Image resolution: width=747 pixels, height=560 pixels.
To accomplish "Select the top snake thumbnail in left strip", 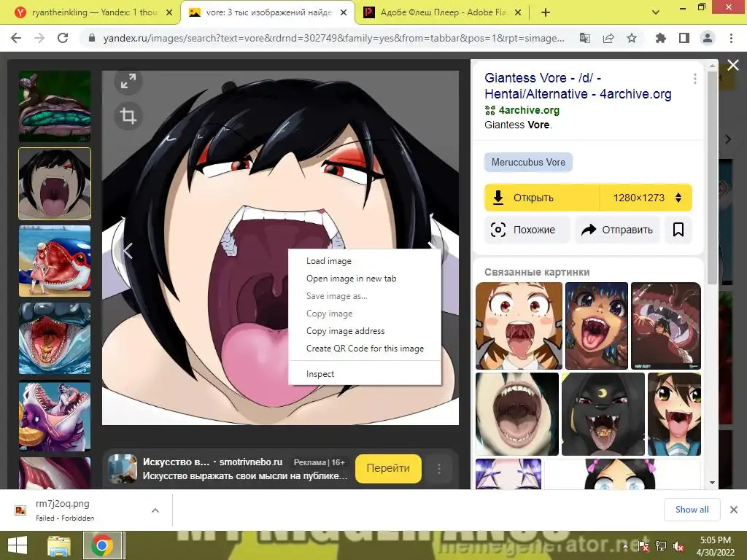I will (x=55, y=106).
